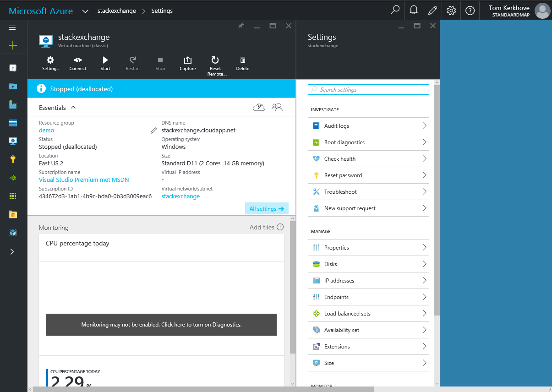Toggle the sidebar with the hamburger menu
552x392 pixels.
(x=13, y=27)
